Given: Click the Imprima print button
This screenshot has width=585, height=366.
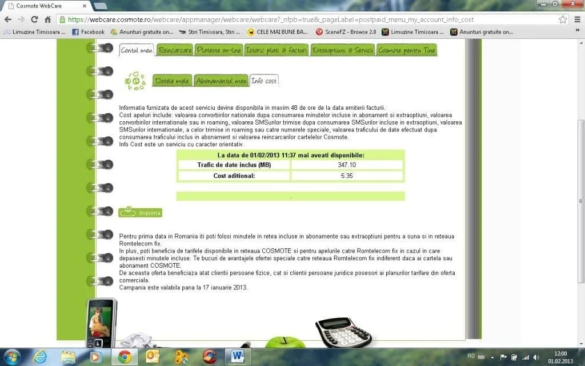Looking at the screenshot, I should 140,212.
